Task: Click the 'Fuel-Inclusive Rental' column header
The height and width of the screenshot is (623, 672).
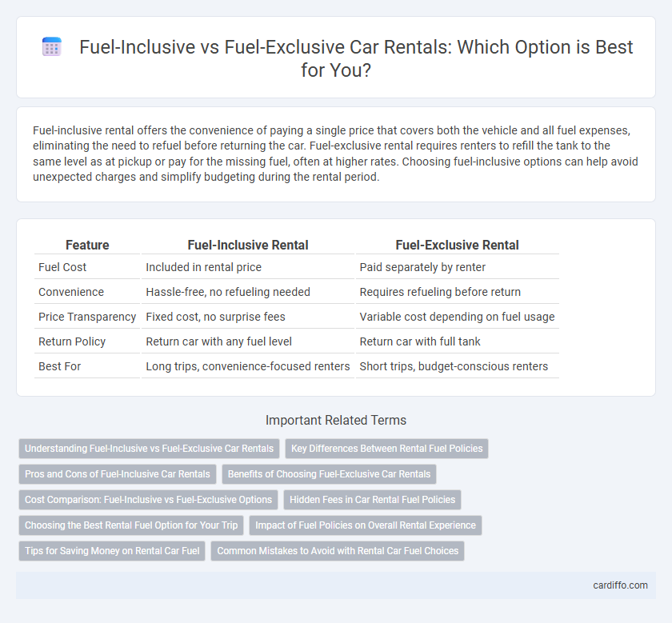Action: [x=248, y=245]
